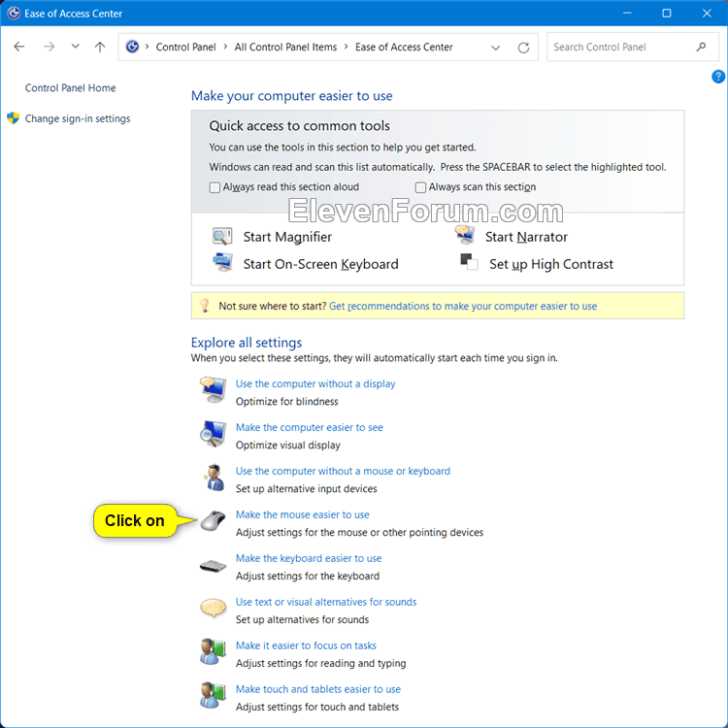Select the Control Panel breadcrumb
Viewport: 728px width, 728px height.
(185, 47)
